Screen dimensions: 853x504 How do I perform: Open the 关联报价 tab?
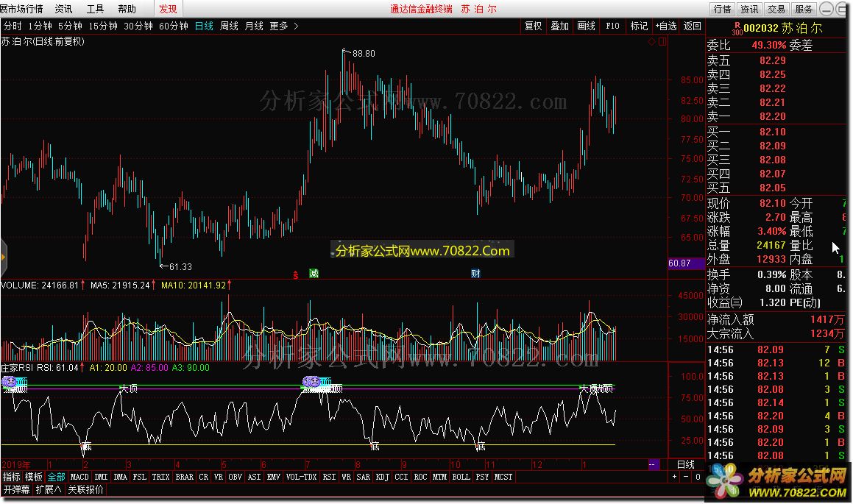(85, 489)
